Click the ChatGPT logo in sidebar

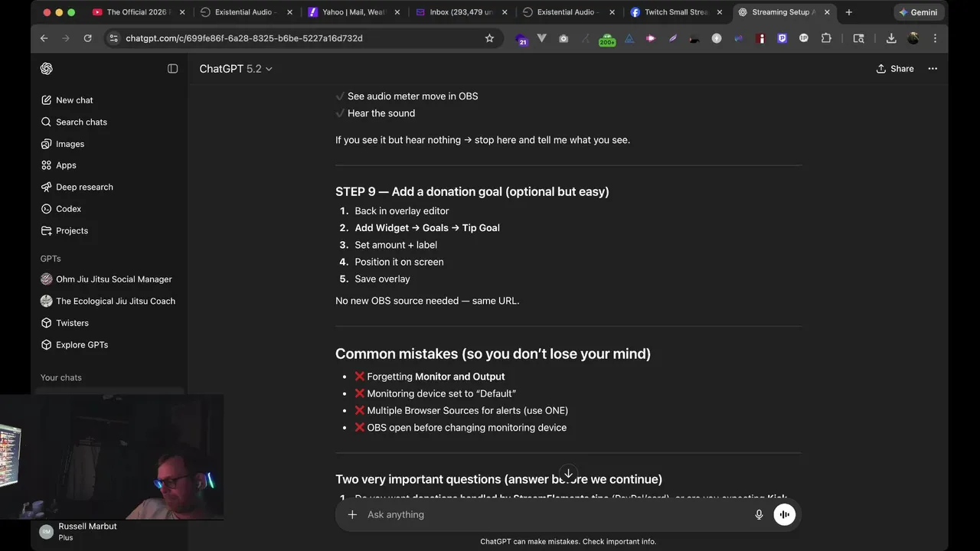(47, 69)
